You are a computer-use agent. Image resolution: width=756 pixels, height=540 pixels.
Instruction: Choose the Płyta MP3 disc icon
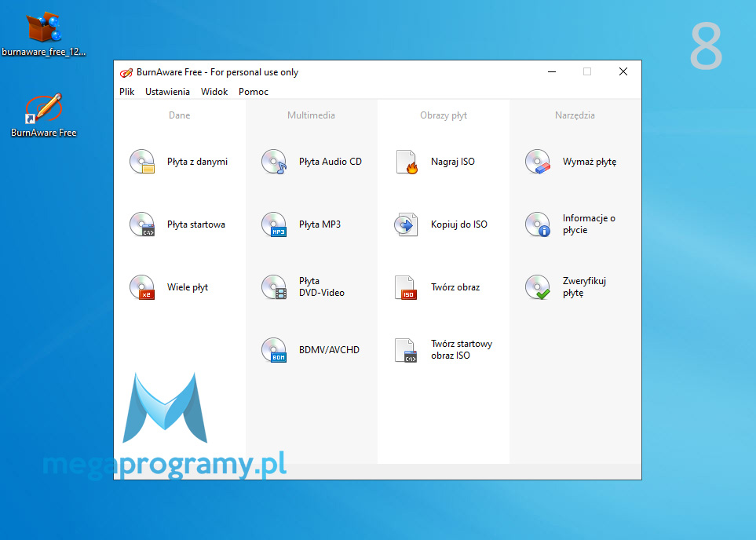pos(274,224)
